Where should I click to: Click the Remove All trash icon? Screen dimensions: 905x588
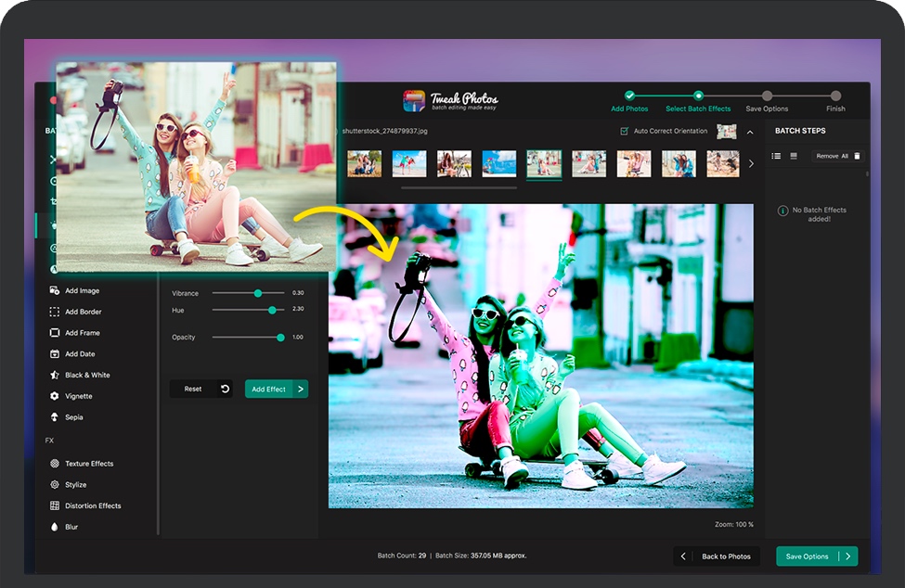857,156
